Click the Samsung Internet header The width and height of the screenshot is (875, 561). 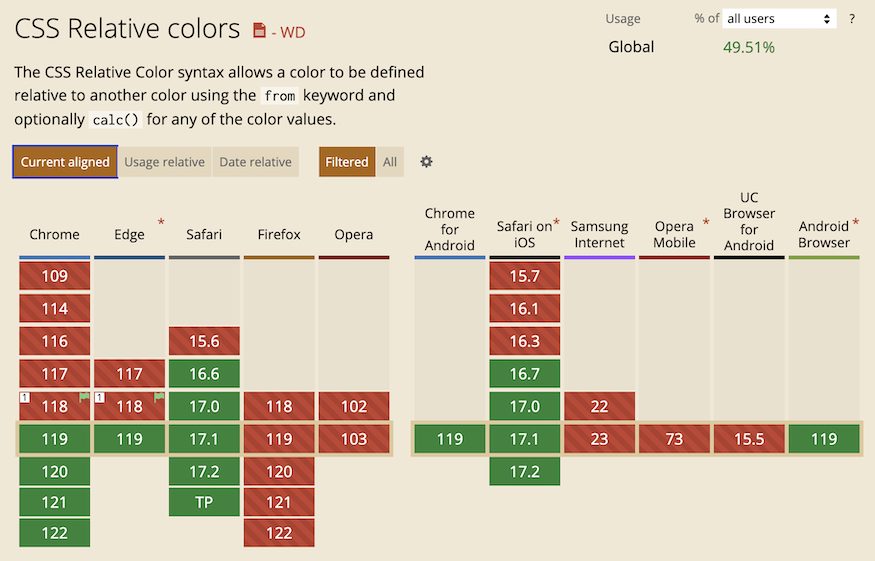599,234
